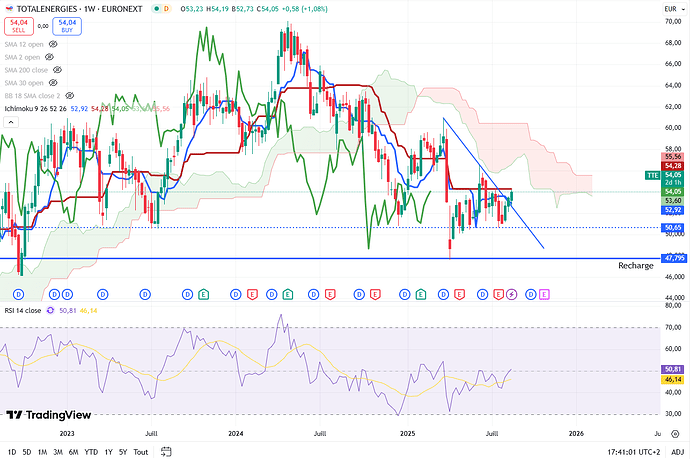The image size is (690, 459).
Task: Choose the 5Y range
Action: point(123,452)
